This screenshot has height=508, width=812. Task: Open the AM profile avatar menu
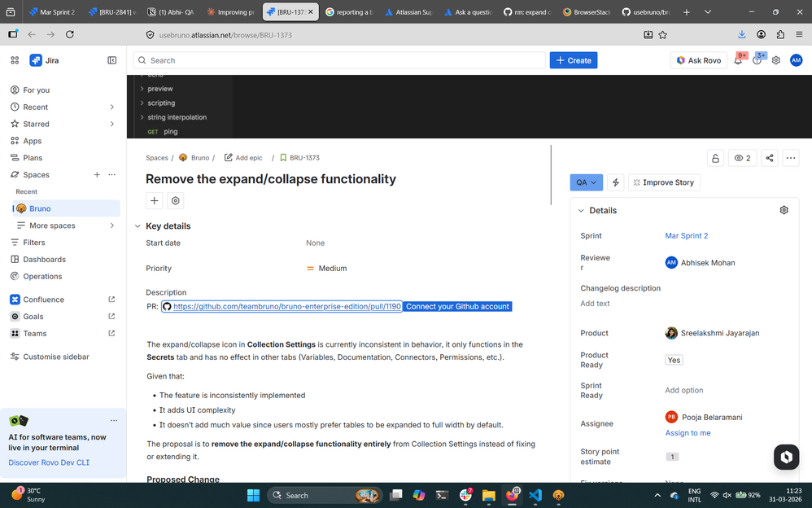point(796,60)
